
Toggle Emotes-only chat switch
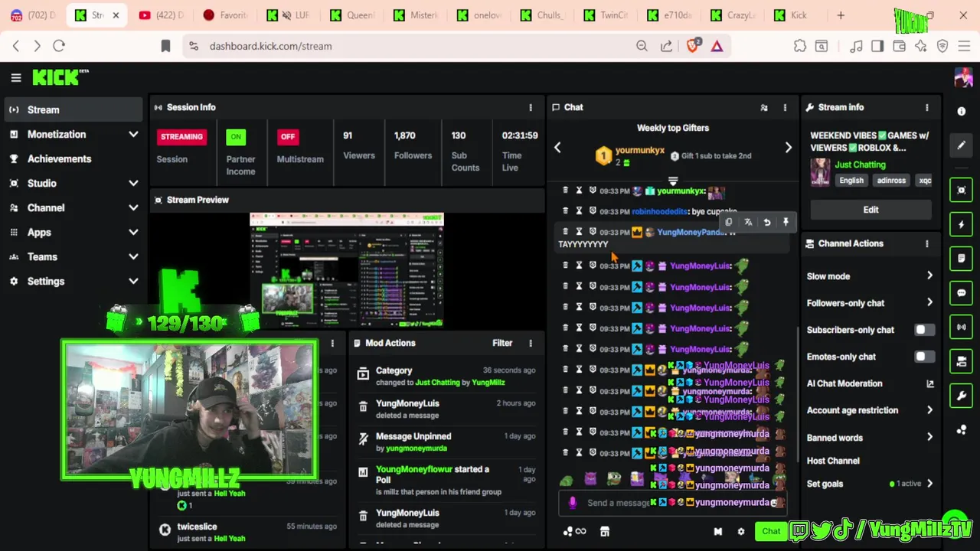(x=925, y=357)
